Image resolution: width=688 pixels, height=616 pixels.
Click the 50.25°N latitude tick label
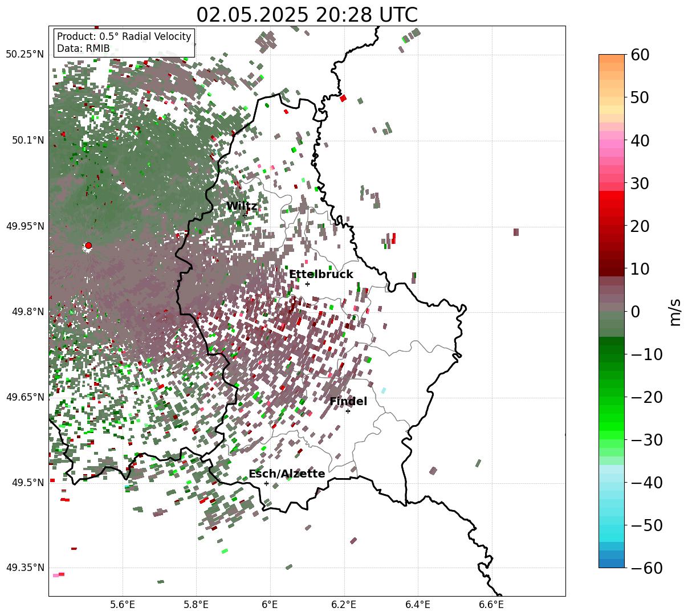click(25, 55)
